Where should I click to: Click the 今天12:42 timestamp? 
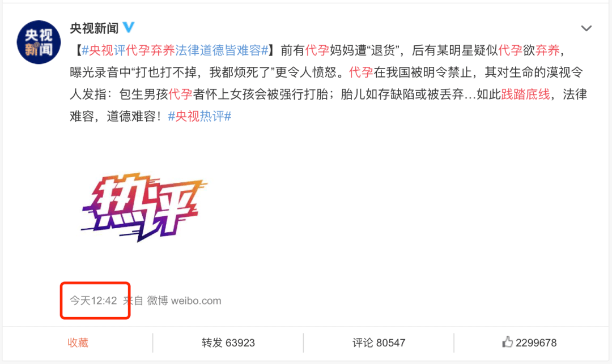pyautogui.click(x=93, y=301)
